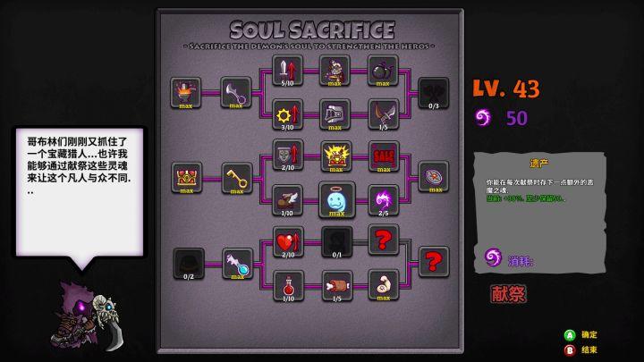Click the reaper dialogue speech bubble
The image size is (644, 362).
pos(80,192)
